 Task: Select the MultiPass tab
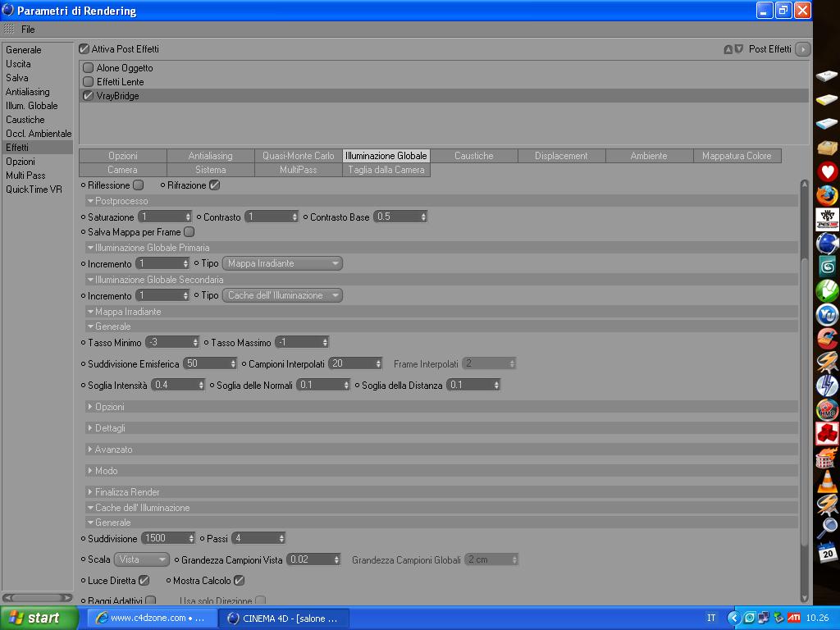pyautogui.click(x=299, y=169)
